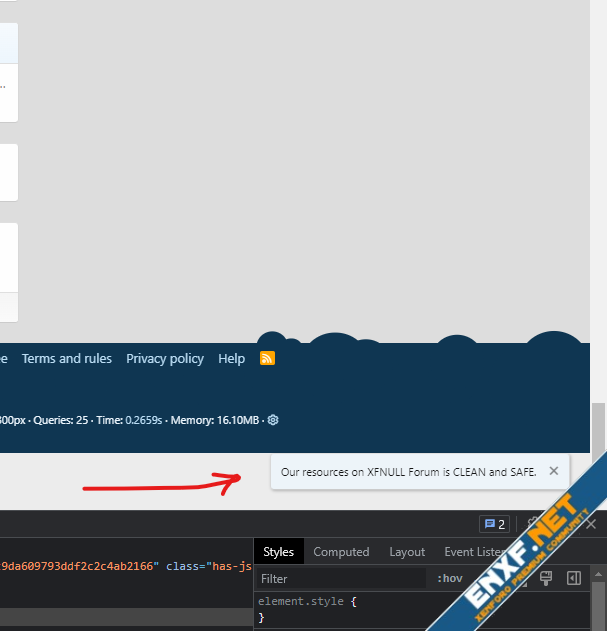Click the Filter styles input field

340,578
